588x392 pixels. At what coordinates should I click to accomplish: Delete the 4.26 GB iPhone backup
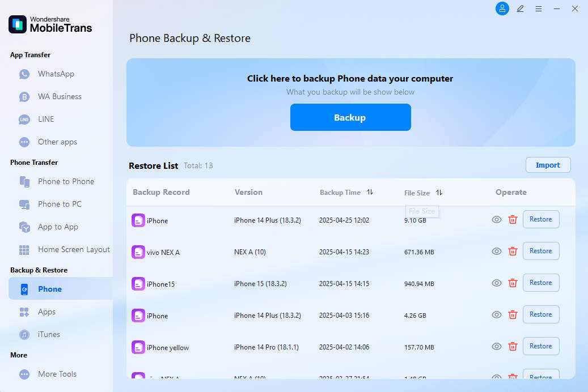click(x=513, y=315)
